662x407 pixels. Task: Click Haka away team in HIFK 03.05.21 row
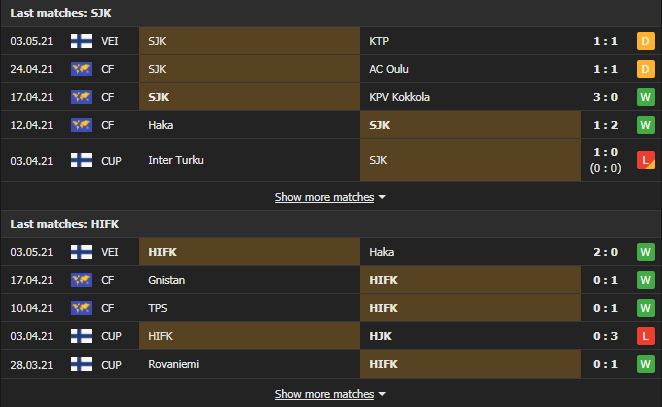pyautogui.click(x=382, y=252)
